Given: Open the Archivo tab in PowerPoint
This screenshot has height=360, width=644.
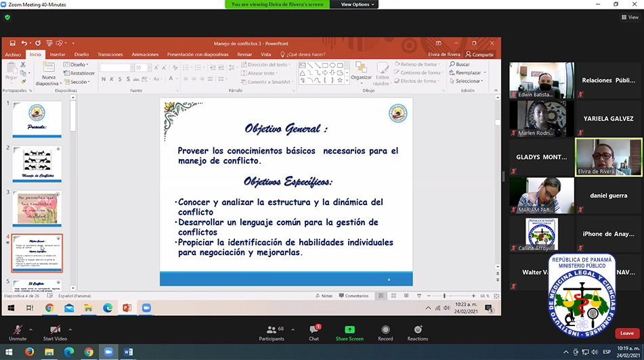Looking at the screenshot, I should click(13, 54).
